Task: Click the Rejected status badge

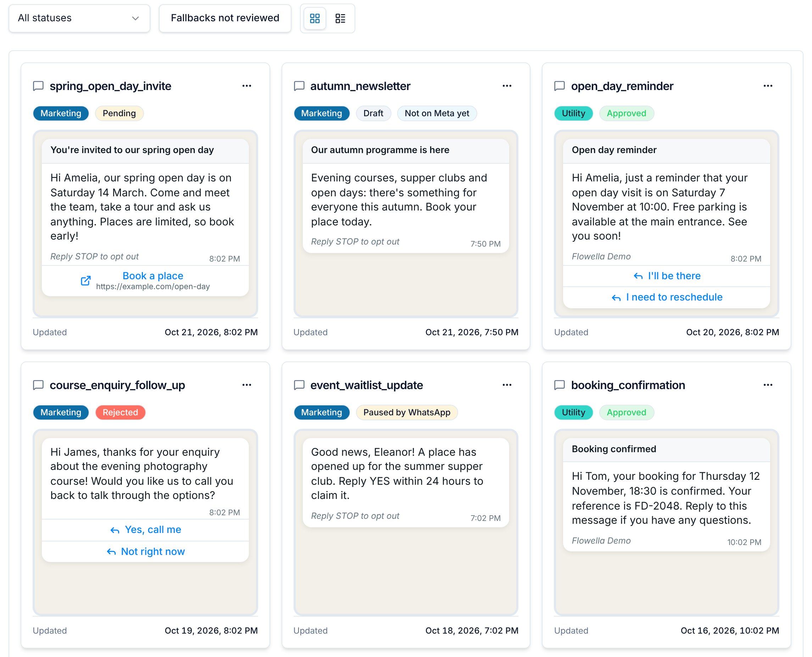Action: point(120,412)
